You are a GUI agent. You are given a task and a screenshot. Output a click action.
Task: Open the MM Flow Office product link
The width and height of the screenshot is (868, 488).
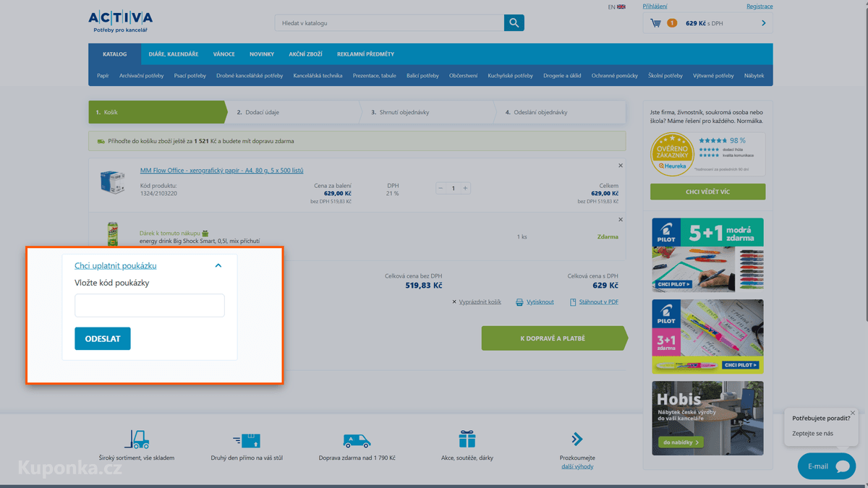pyautogui.click(x=221, y=171)
